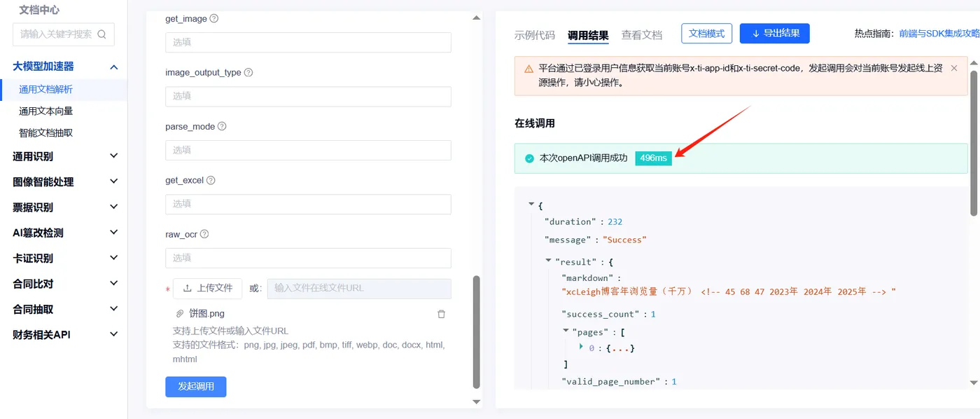This screenshot has width=980, height=419.
Task: Switch to the 查看文档 tab
Action: pyautogui.click(x=642, y=35)
